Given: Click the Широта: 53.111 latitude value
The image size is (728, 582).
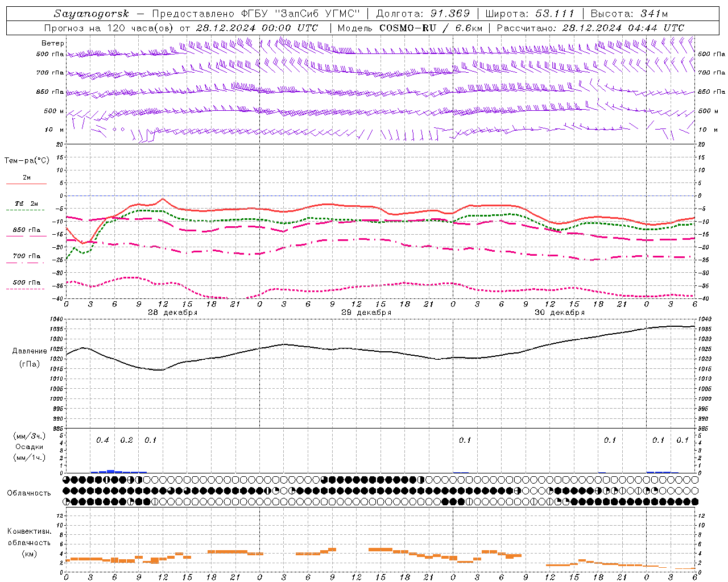Looking at the screenshot, I should click(530, 14).
